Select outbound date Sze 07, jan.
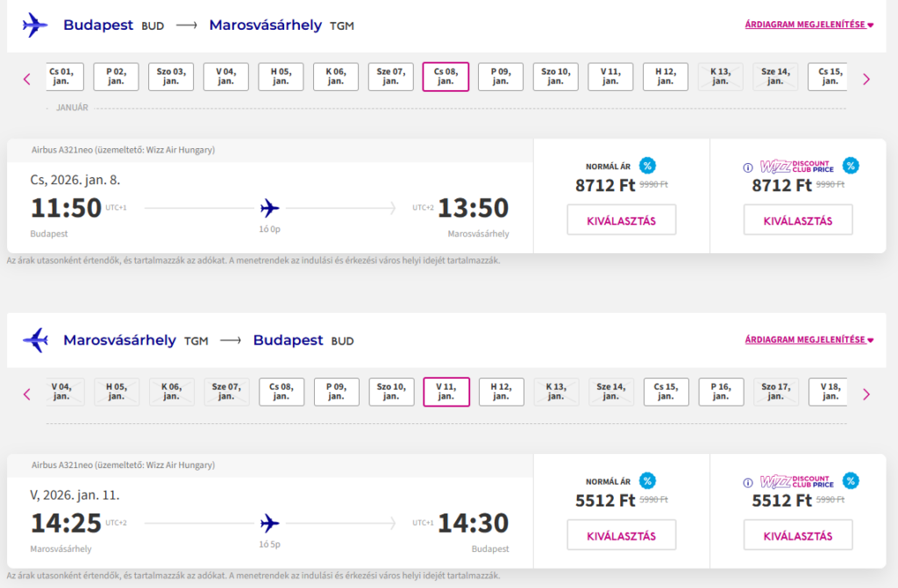The height and width of the screenshot is (588, 898). (x=391, y=76)
